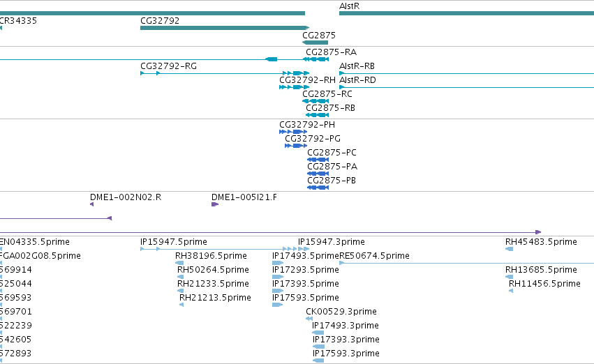594x364 pixels.
Task: Select the IP17493.5prime EST block
Action: point(278,263)
